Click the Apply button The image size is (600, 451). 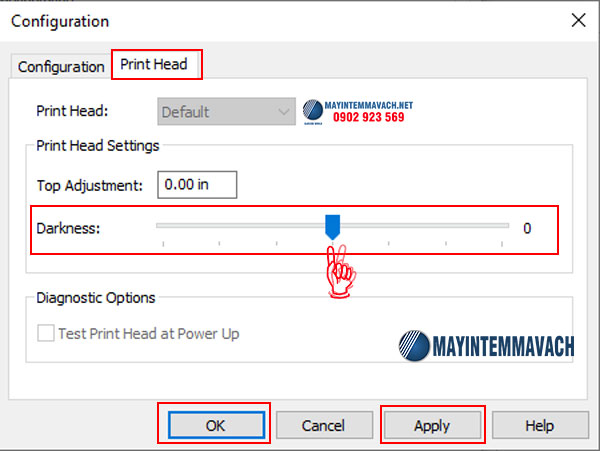(432, 425)
